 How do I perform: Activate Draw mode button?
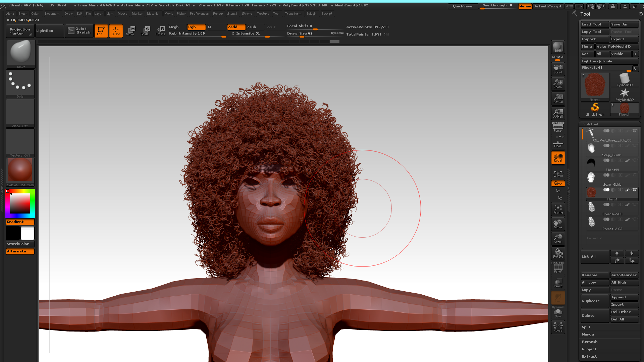coord(116,31)
